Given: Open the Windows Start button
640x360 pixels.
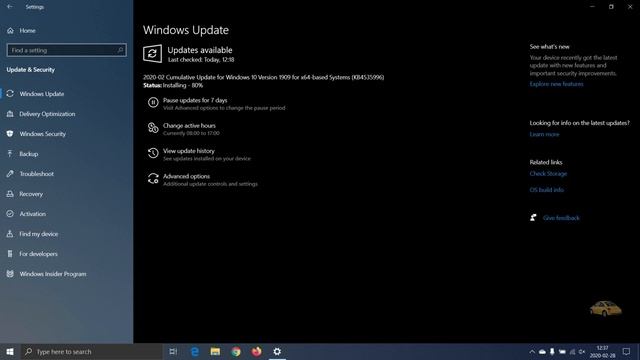Looking at the screenshot, I should 10,351.
